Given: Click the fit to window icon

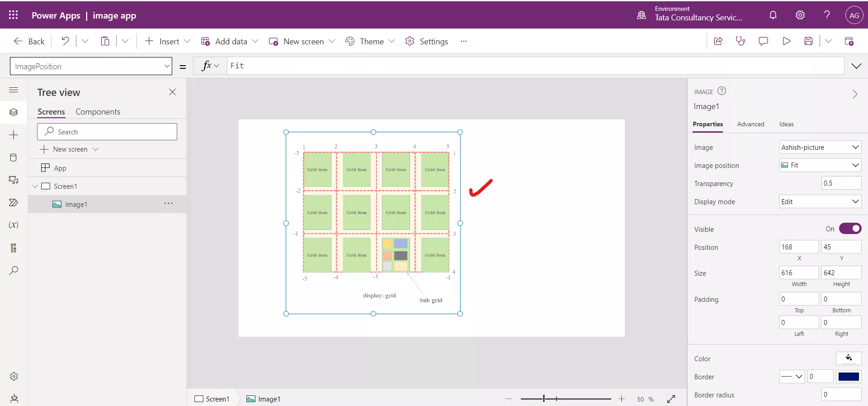Looking at the screenshot, I should (x=671, y=399).
